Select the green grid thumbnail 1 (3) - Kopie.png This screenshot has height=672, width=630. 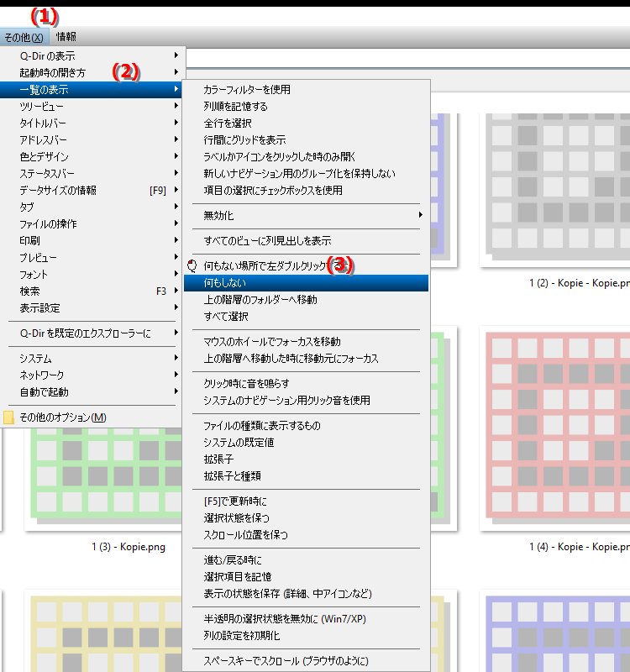point(102,478)
